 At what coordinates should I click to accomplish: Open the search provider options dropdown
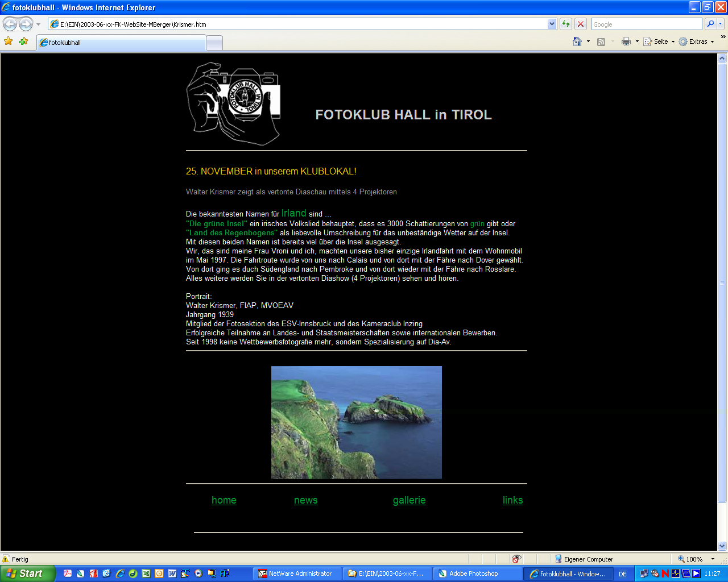[720, 24]
